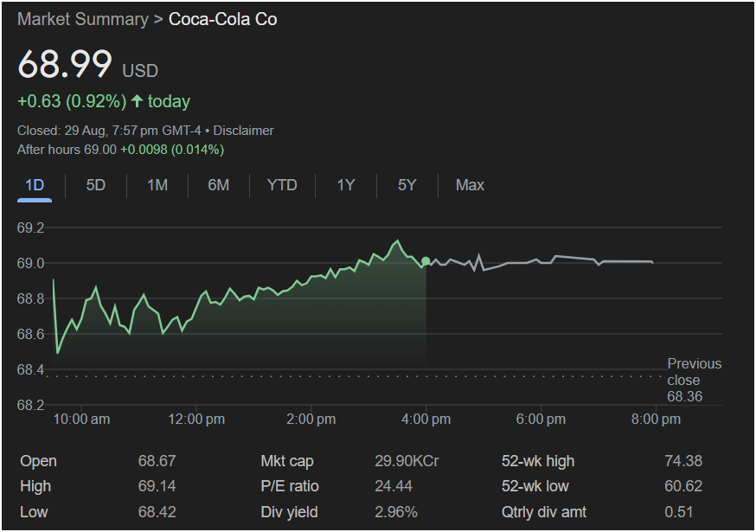Select the 1D time range tab
Screen dimensions: 756x532
[35, 185]
